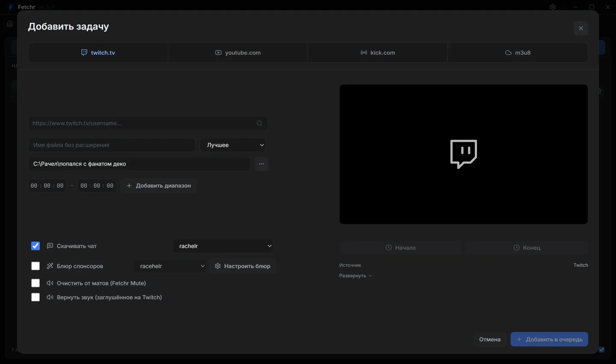Switch to the m3u8 tab

(x=518, y=53)
